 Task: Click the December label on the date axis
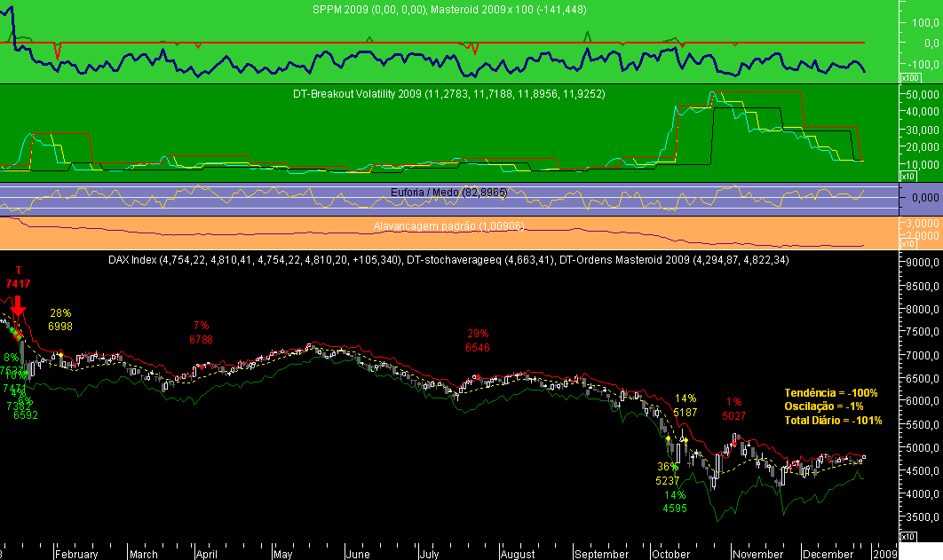(x=828, y=554)
